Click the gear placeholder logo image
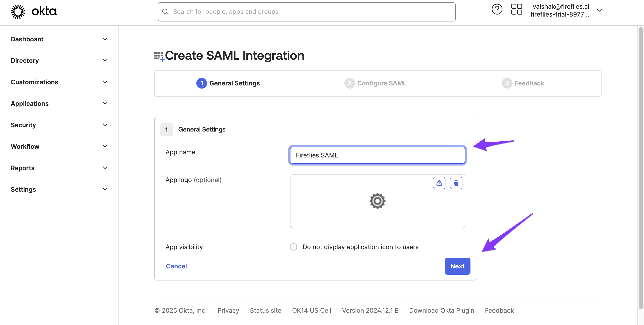Viewport: 644px width, 325px height. click(377, 201)
